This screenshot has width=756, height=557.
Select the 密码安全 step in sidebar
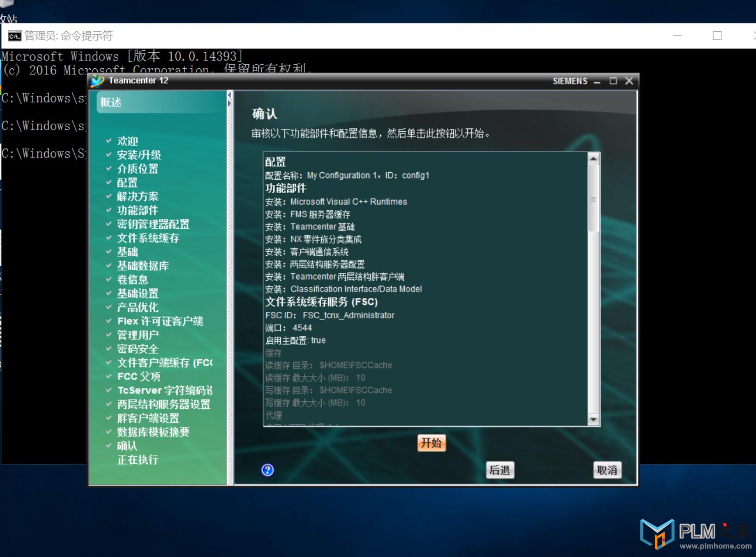coord(138,349)
